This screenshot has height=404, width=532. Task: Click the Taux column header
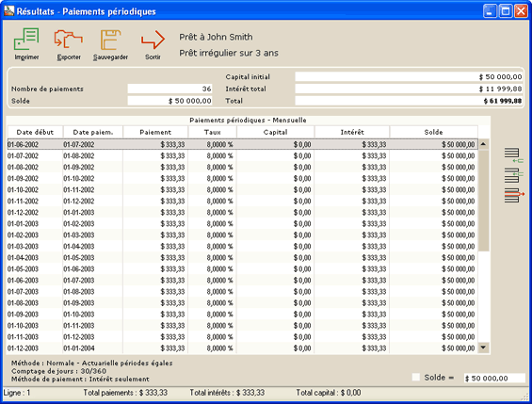click(213, 132)
